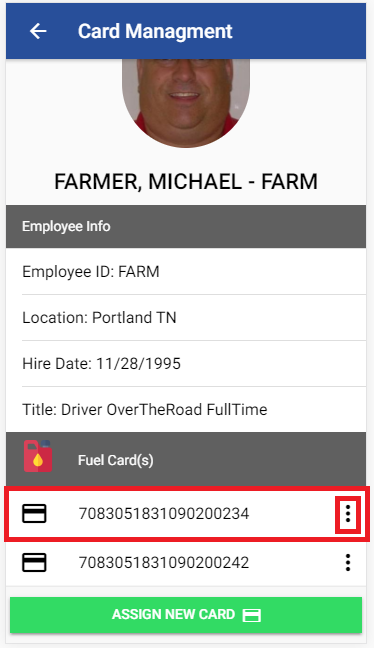
Task: Click the Employee Info section header
Action: [x=186, y=226]
